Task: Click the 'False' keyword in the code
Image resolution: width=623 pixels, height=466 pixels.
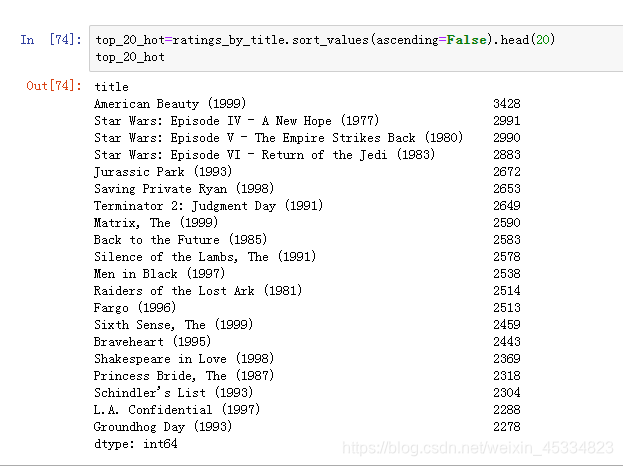Action: (466, 40)
